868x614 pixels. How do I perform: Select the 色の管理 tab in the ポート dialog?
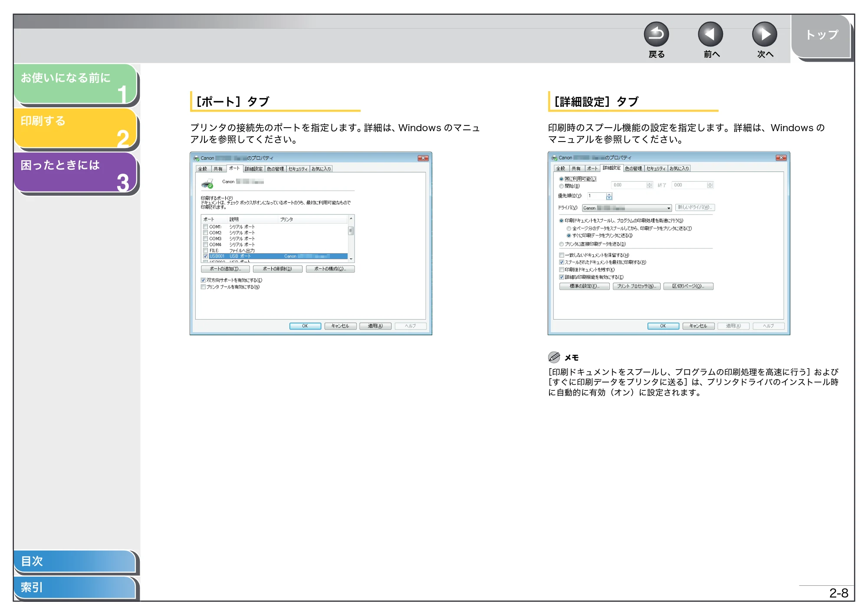[275, 169]
